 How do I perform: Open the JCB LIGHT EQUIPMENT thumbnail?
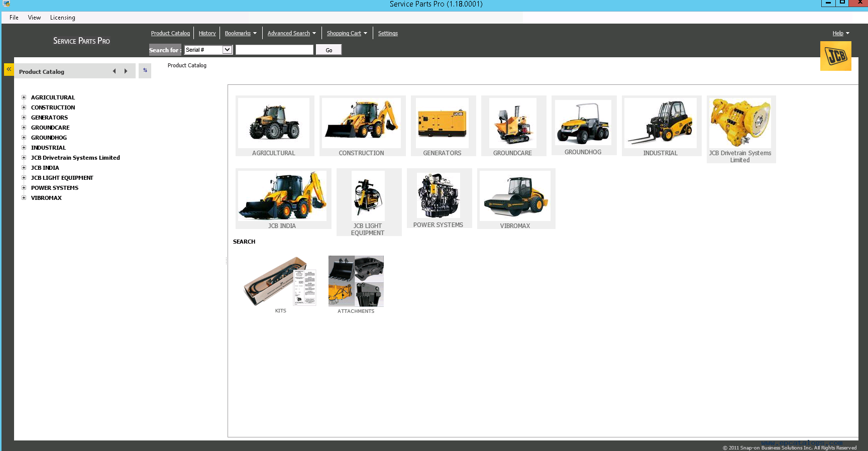tap(368, 196)
